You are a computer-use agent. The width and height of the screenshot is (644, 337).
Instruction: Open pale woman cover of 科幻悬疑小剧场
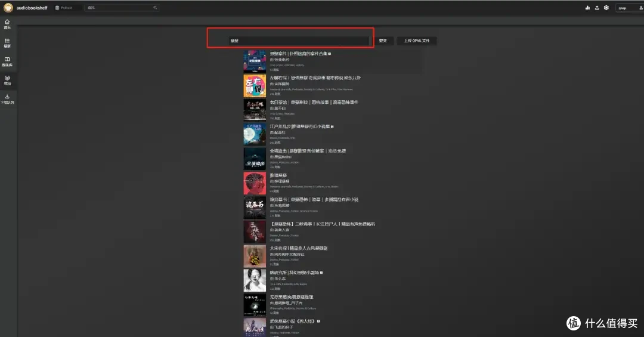pyautogui.click(x=255, y=280)
